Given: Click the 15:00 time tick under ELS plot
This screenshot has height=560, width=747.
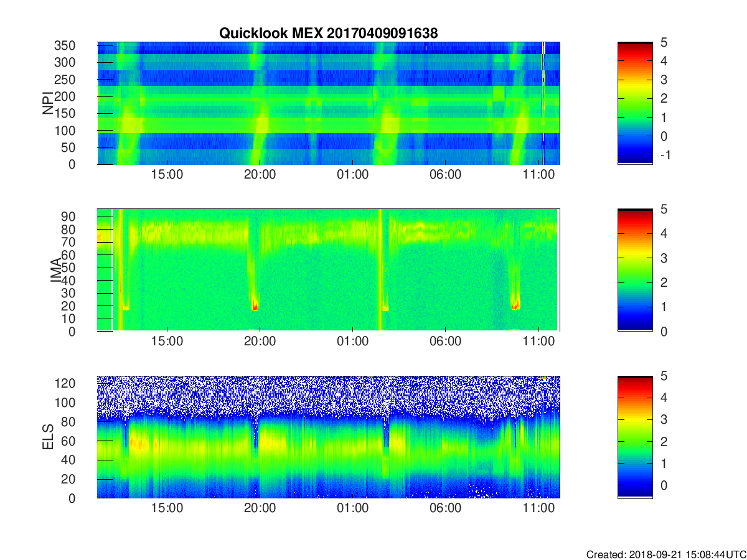Looking at the screenshot, I should [167, 508].
